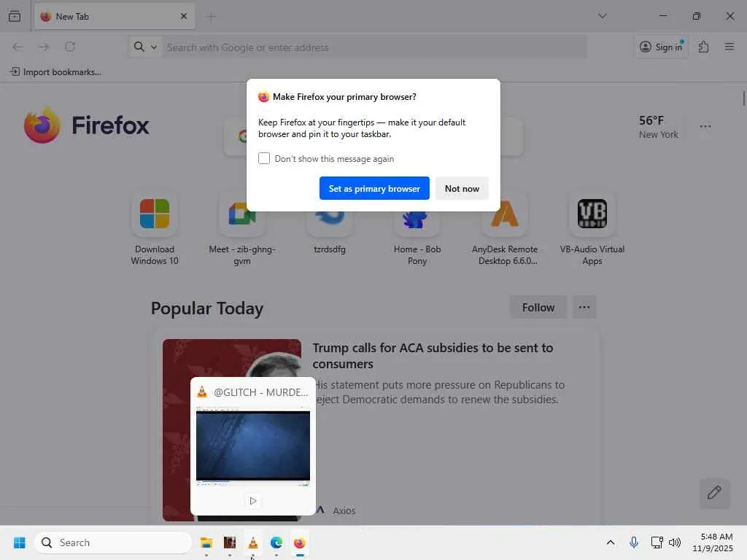Open the 56°F New York weather widget
The width and height of the screenshot is (747, 560).
[x=659, y=127]
